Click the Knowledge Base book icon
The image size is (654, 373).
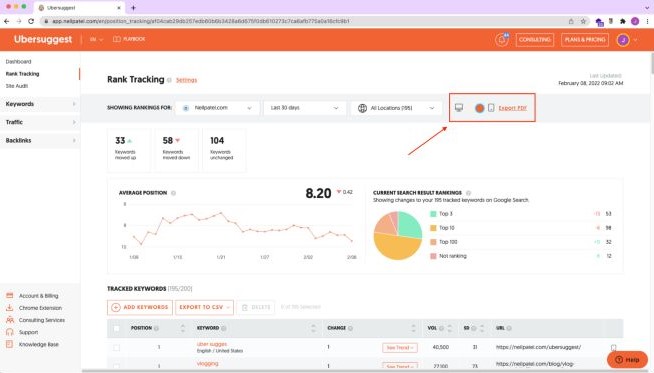[10, 344]
